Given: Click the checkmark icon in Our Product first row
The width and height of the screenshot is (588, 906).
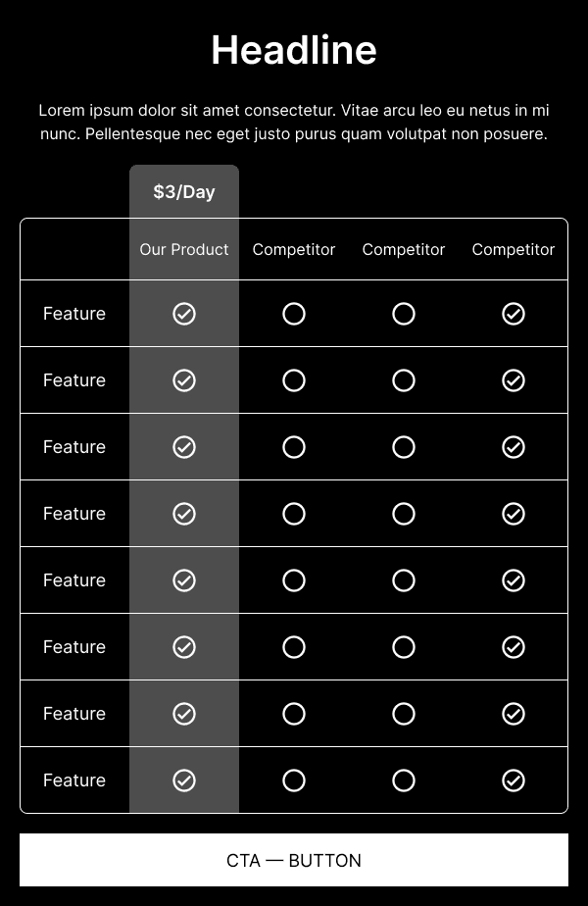Looking at the screenshot, I should point(184,314).
